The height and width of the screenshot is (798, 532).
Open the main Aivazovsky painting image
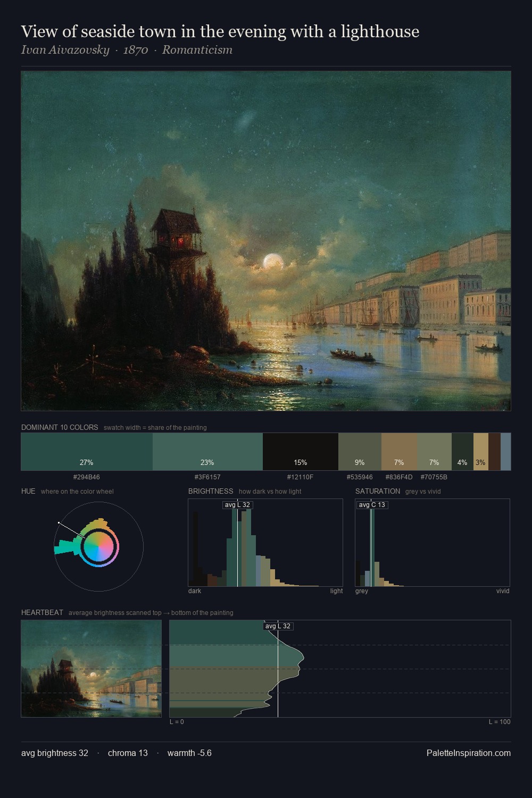266,241
